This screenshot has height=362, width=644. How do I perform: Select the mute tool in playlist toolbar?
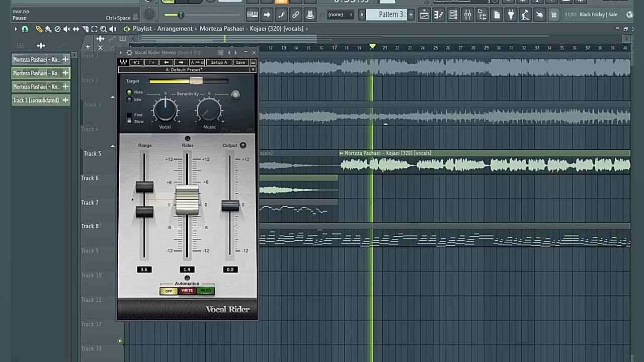coord(66,29)
